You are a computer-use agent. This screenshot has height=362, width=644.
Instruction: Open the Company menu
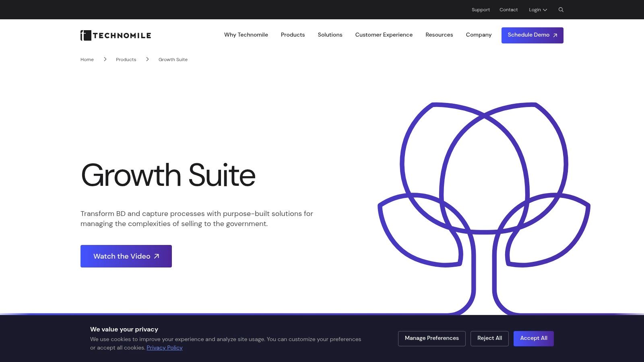pos(479,35)
